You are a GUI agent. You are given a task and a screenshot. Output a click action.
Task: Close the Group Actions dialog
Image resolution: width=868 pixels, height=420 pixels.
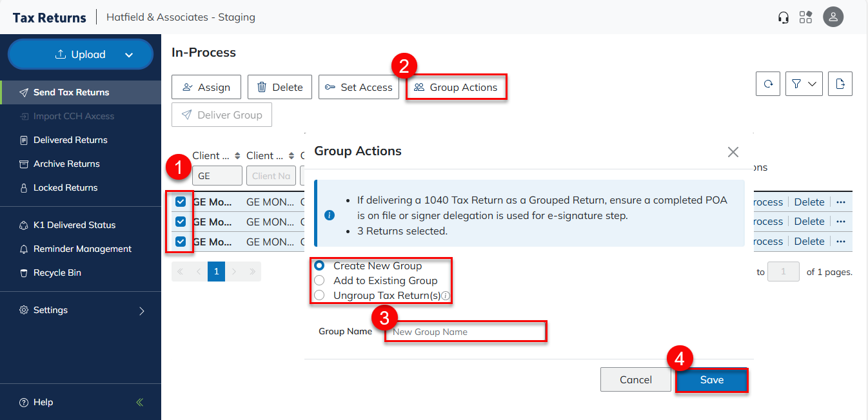[x=733, y=152]
